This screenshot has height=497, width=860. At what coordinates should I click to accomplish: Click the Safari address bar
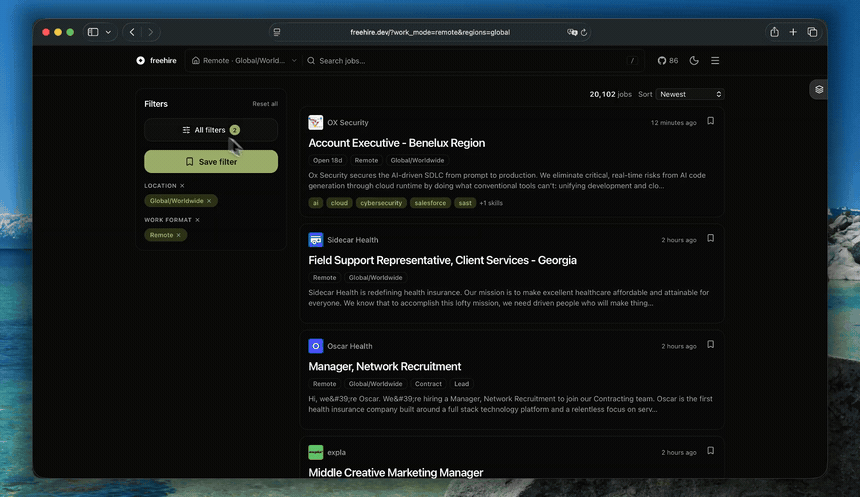pos(430,32)
